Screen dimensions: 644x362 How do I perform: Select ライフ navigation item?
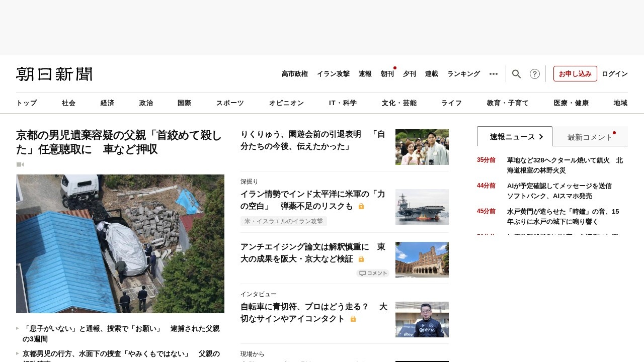[451, 103]
